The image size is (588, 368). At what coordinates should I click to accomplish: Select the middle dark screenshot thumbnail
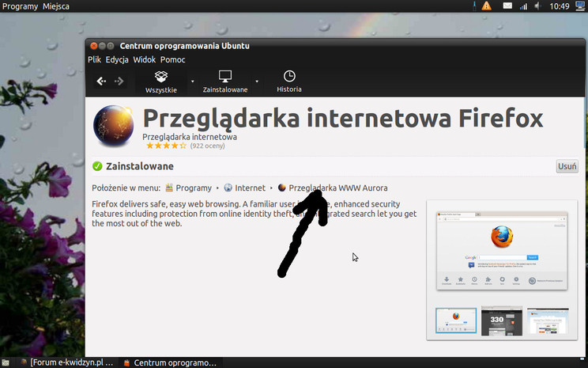pyautogui.click(x=501, y=321)
